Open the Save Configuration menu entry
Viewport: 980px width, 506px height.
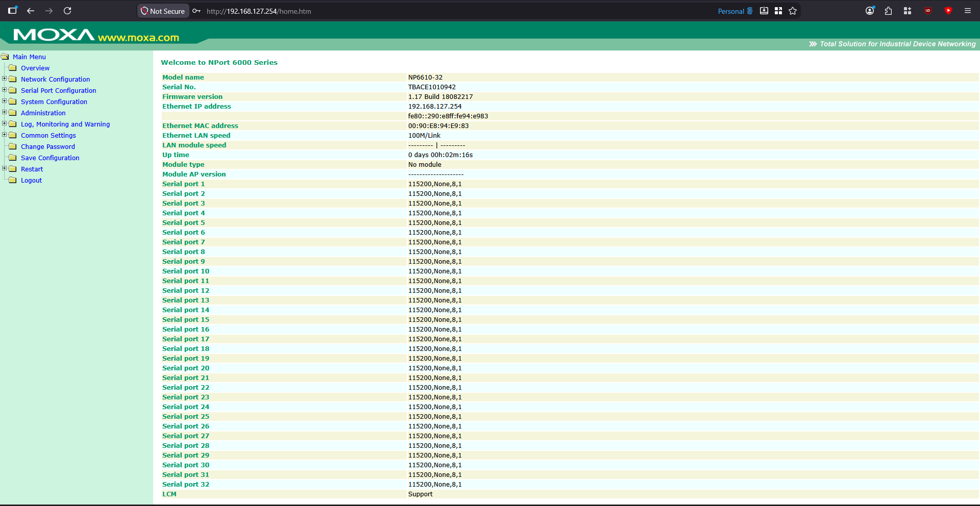click(x=50, y=158)
